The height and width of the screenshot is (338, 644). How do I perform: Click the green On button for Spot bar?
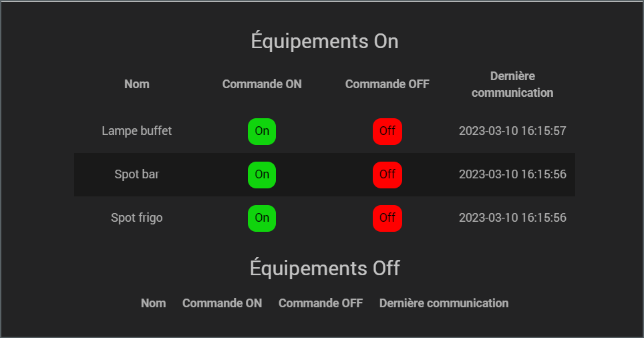pos(262,174)
